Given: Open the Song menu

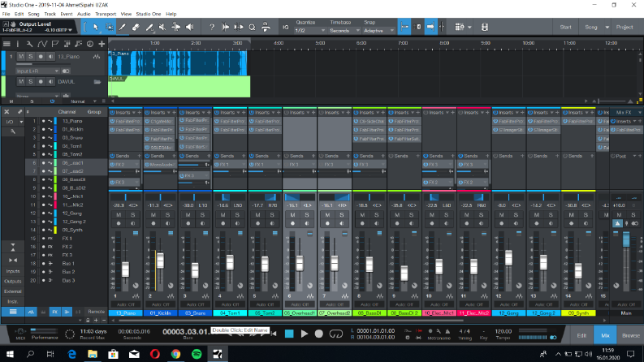Looking at the screenshot, I should pos(33,14).
